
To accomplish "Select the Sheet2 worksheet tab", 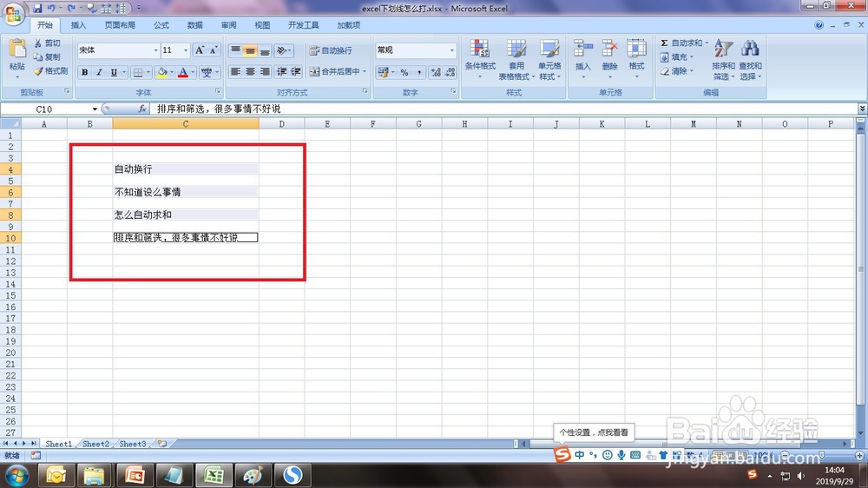I will (95, 444).
